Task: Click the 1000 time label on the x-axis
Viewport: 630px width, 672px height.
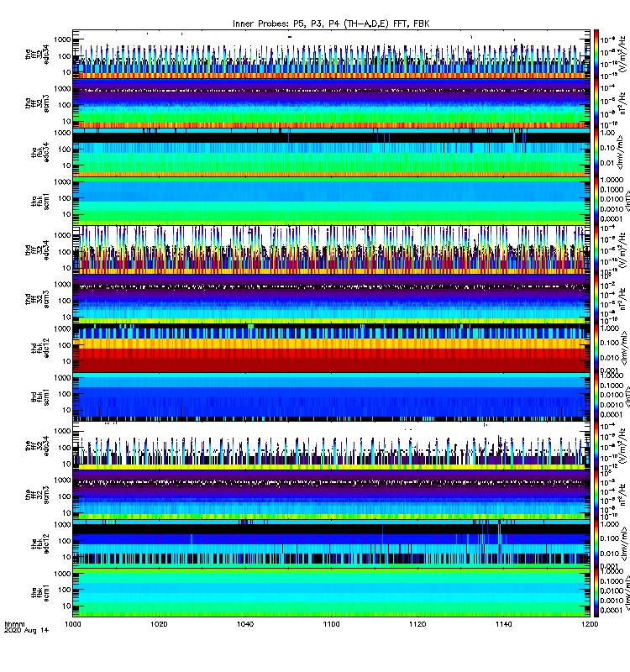Action: [x=72, y=624]
